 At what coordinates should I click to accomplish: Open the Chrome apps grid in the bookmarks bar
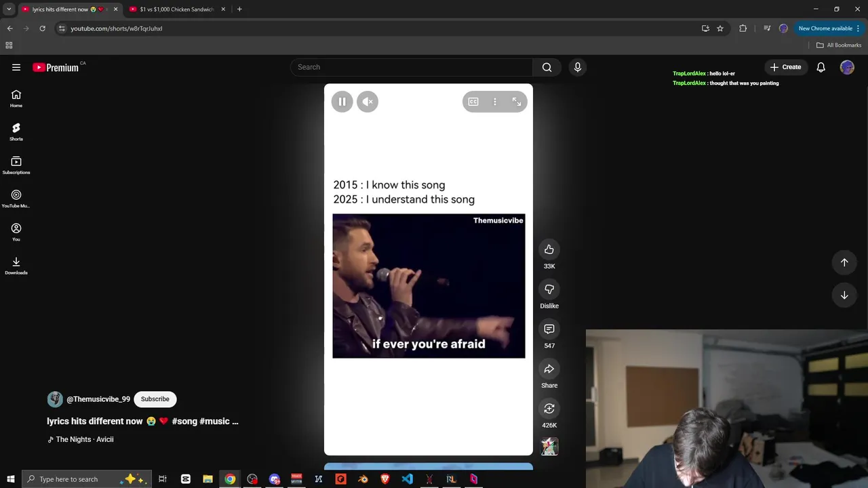[x=9, y=45]
